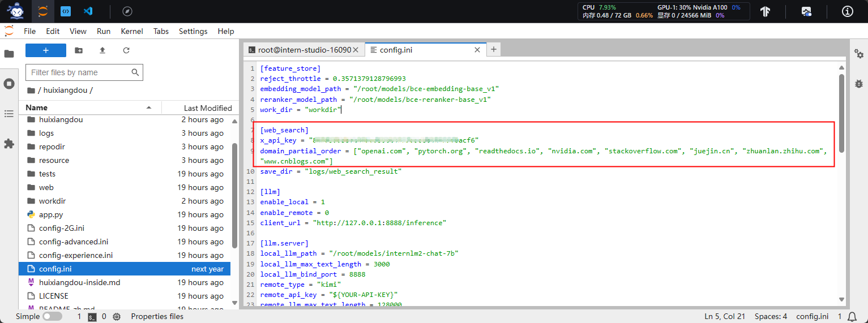Open the Running Terminals and Kernels sidebar

coord(9,84)
